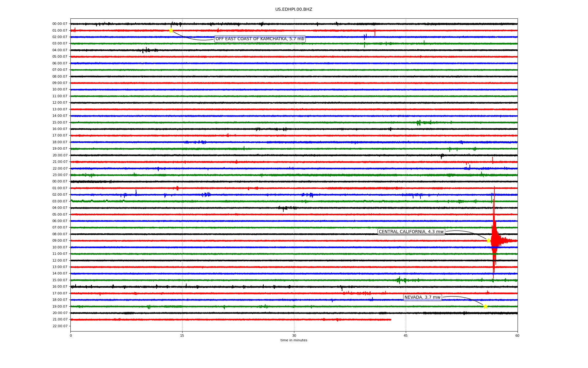Click the 'time in minutes' axis label

tap(294, 340)
